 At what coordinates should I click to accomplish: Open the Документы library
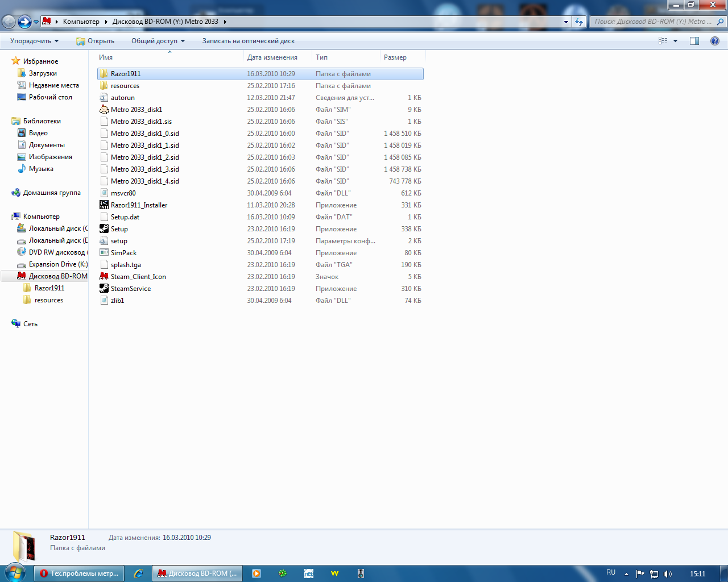pyautogui.click(x=47, y=145)
